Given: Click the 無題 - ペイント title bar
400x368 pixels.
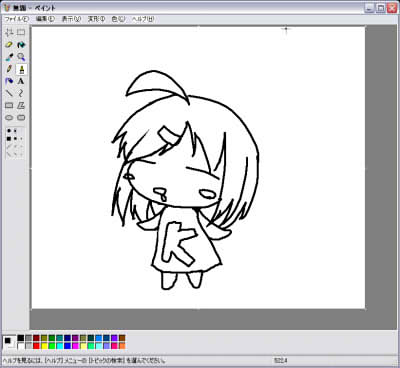Looking at the screenshot, I should (x=200, y=8).
